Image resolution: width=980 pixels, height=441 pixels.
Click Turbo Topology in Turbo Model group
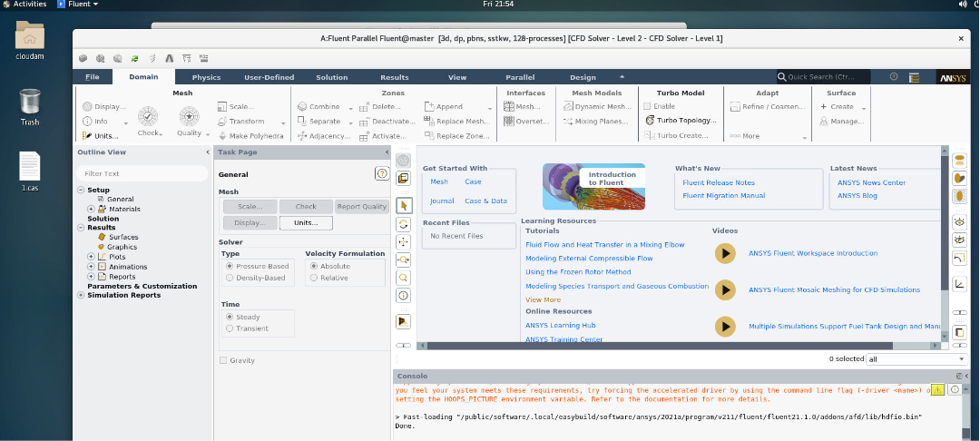pyautogui.click(x=681, y=120)
